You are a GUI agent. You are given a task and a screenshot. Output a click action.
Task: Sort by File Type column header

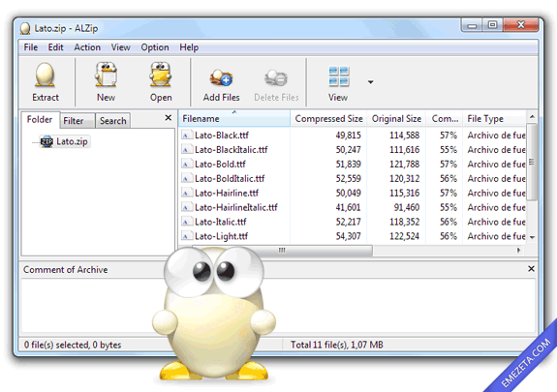pos(494,119)
